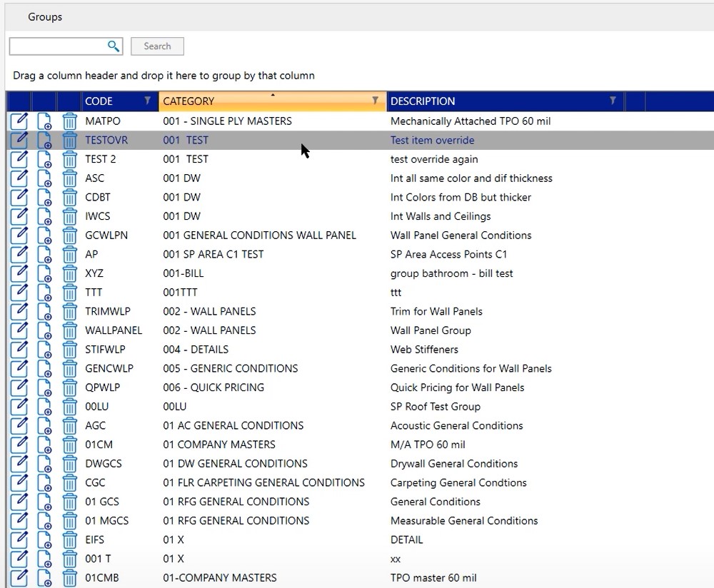Screen dimensions: 714x588
Task: Open the DESCRIPTION column filter
Action: [x=613, y=101]
